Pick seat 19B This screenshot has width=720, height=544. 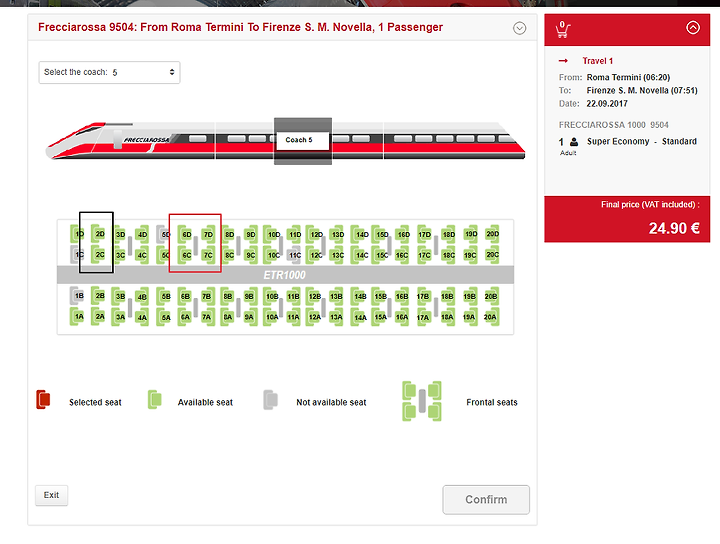pyautogui.click(x=469, y=296)
